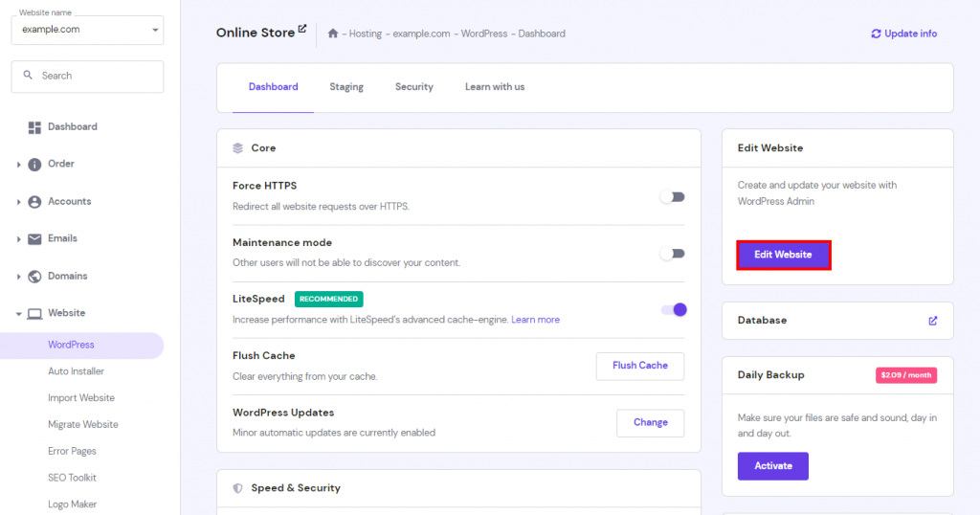The height and width of the screenshot is (515, 980).
Task: Expand the Domains sidebar arrow
Action: [x=18, y=277]
